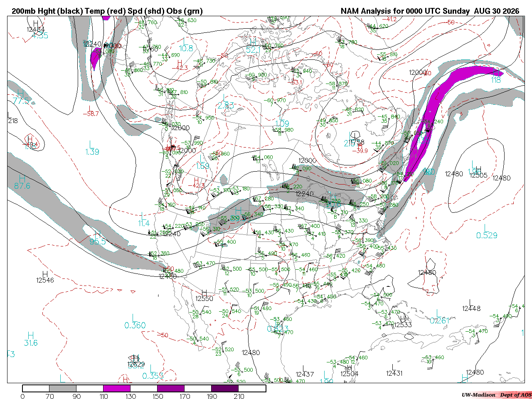The width and height of the screenshot is (532, 399).
Task: Click the purple 150-170 legend swatch
Action: tap(171, 388)
